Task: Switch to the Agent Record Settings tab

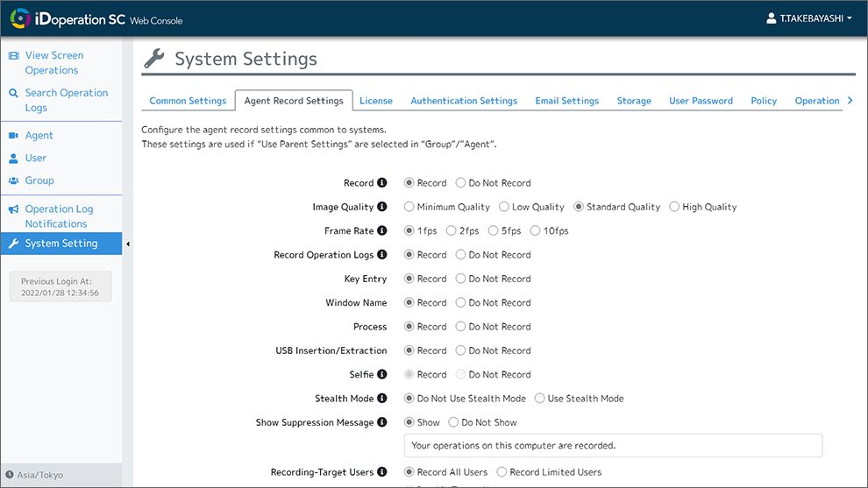Action: tap(294, 101)
